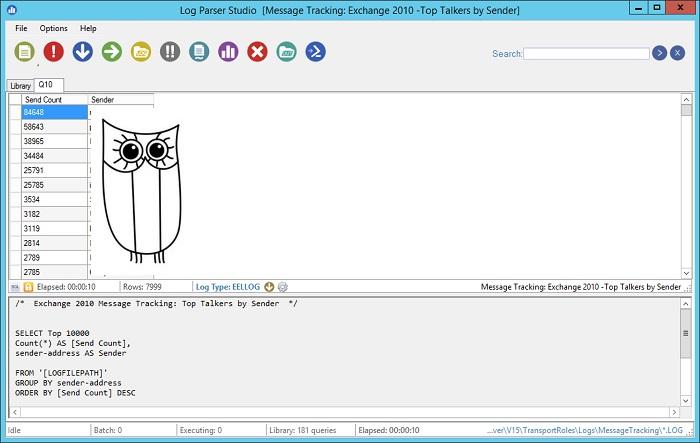Select the cell with value 3182
Image resolution: width=700 pixels, height=443 pixels.
54,214
